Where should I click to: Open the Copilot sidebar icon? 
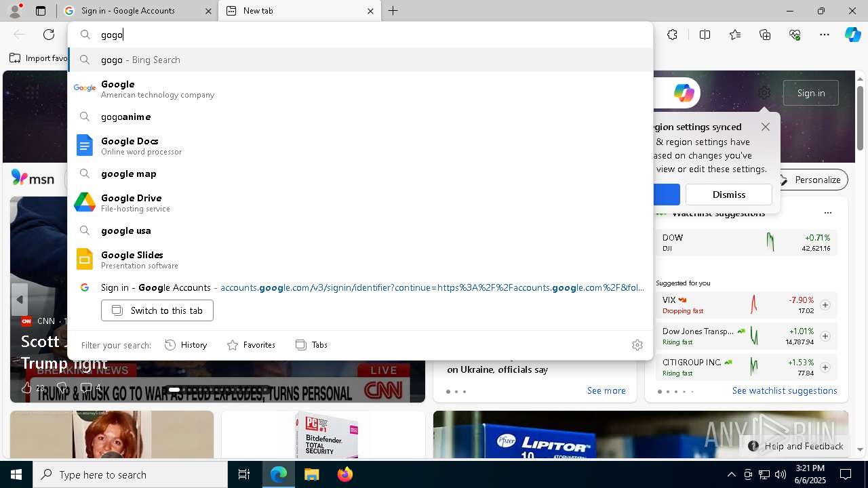tap(852, 35)
